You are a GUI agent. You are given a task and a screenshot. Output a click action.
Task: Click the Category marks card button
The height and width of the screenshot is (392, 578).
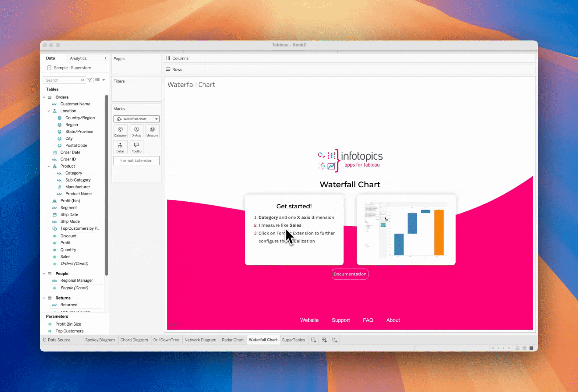120,131
